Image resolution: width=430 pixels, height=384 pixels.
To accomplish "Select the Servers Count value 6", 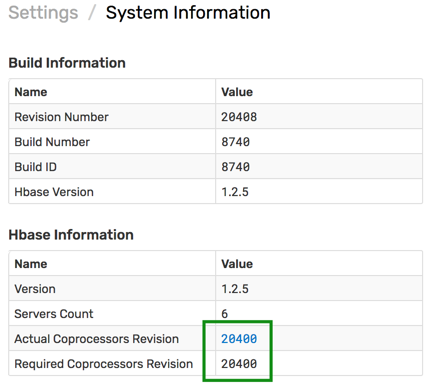I will click(225, 314).
